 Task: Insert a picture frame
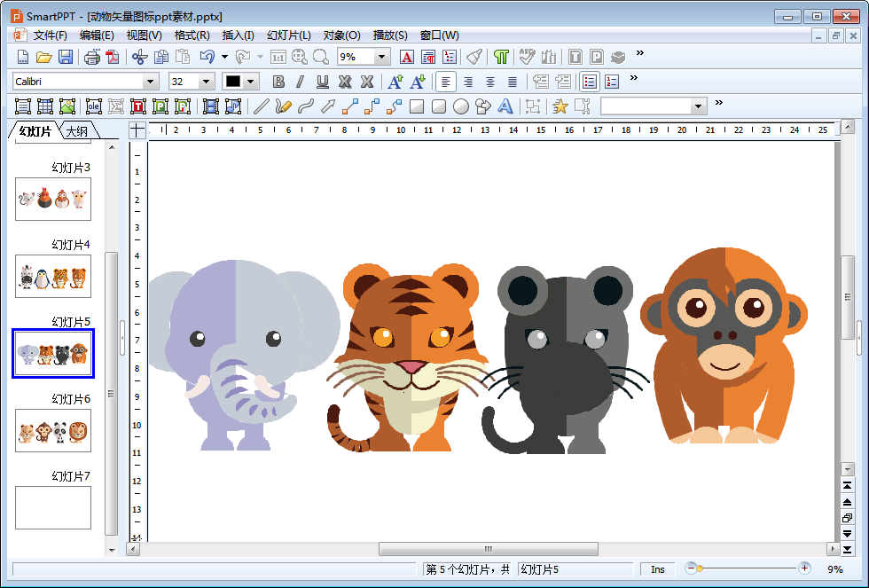click(67, 106)
